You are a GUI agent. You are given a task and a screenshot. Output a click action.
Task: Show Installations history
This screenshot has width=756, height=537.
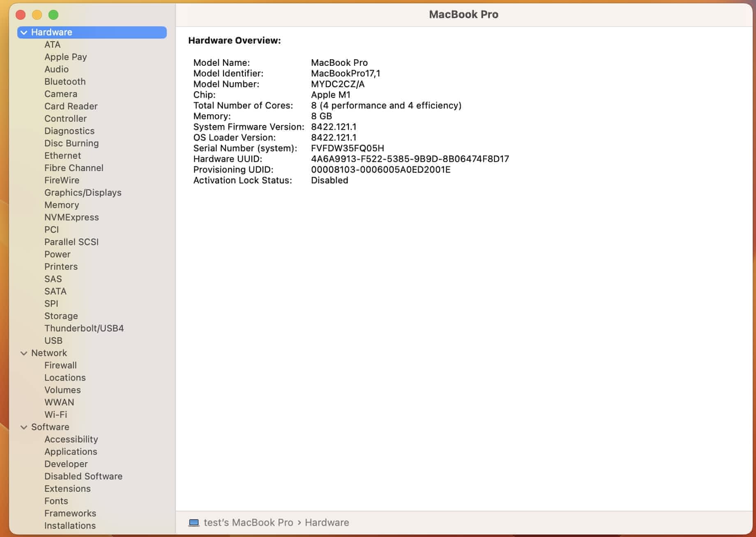point(70,525)
